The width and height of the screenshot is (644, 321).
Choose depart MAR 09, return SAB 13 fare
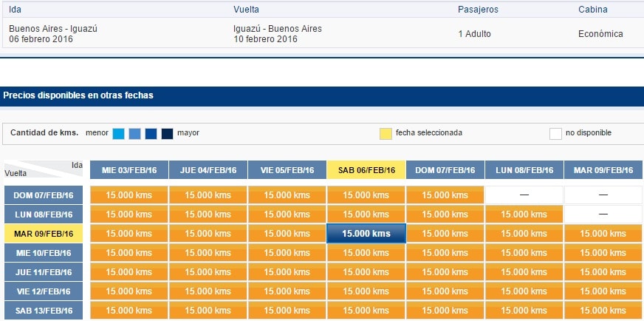603,311
